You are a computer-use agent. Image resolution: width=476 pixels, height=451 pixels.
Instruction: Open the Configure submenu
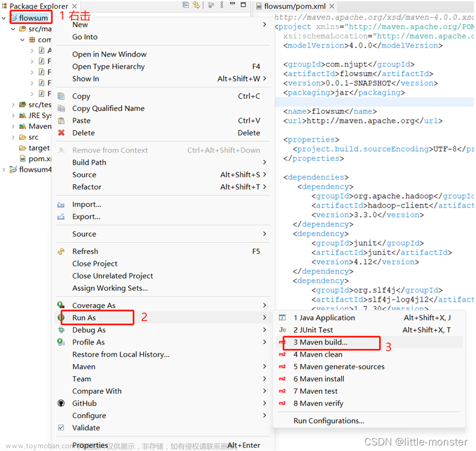[163, 415]
